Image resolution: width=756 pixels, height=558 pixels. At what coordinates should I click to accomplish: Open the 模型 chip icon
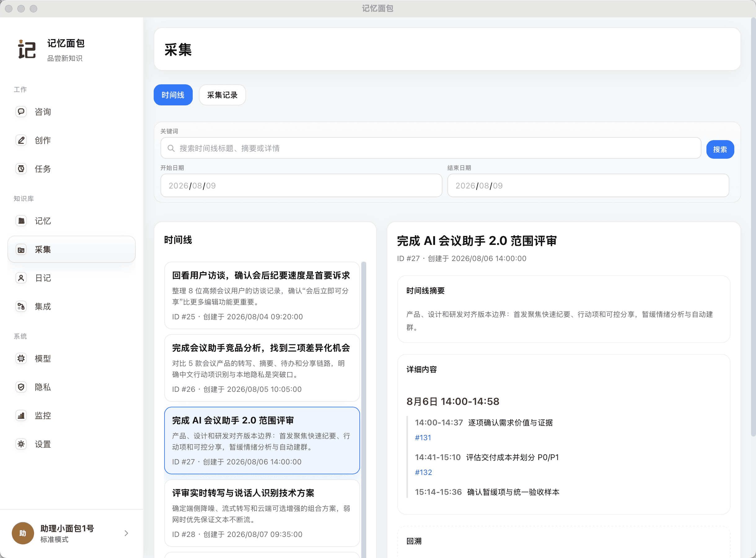[21, 358]
